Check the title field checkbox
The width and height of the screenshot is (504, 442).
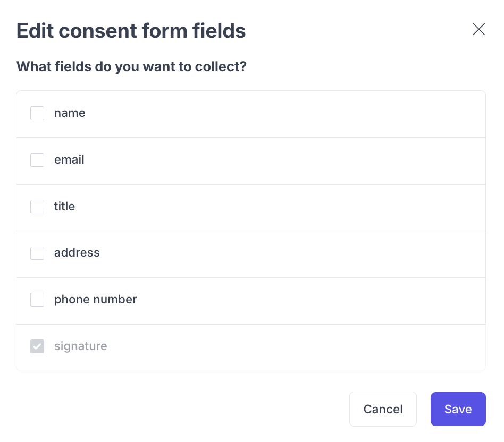pos(37,206)
